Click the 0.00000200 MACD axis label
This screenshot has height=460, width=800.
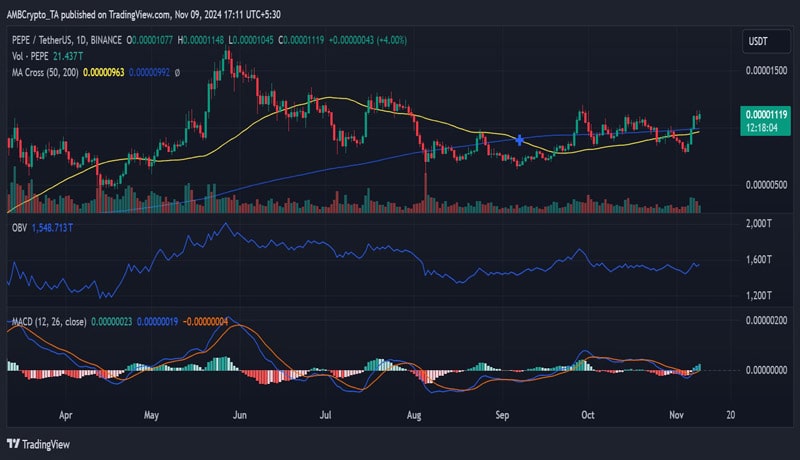(766, 320)
